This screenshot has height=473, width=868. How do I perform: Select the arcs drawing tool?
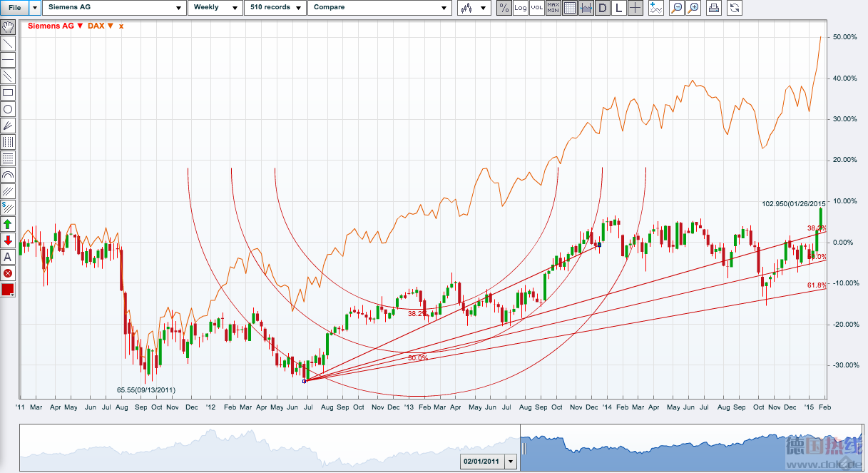click(x=8, y=175)
